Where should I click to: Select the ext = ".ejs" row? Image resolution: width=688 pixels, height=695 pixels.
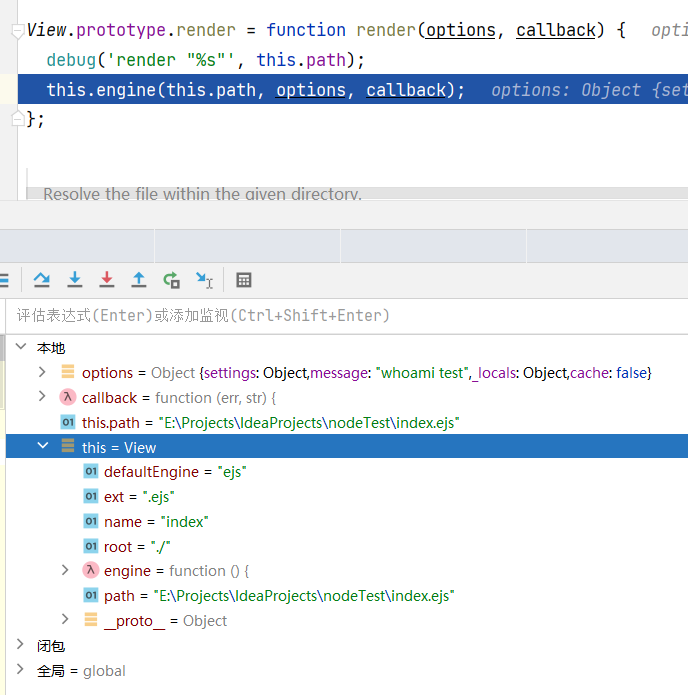(347, 496)
